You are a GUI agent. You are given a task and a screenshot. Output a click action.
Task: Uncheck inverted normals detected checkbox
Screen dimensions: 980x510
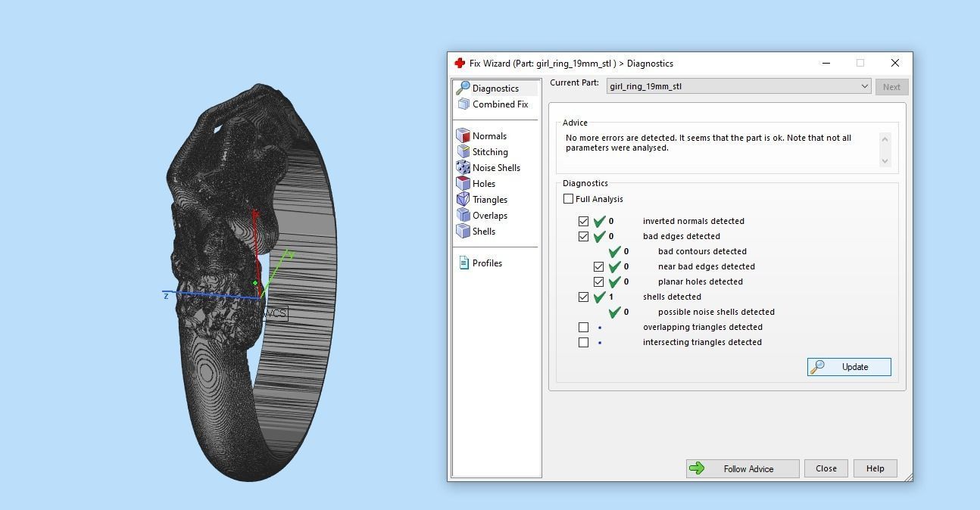(583, 221)
